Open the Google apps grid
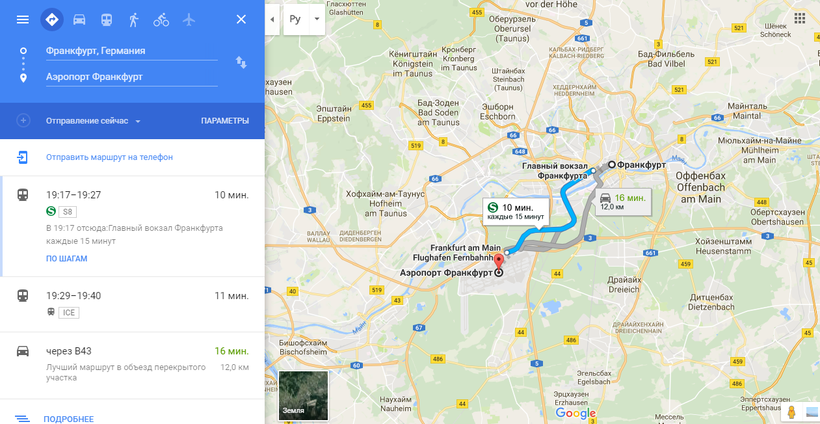Image resolution: width=820 pixels, height=424 pixels. [x=800, y=19]
